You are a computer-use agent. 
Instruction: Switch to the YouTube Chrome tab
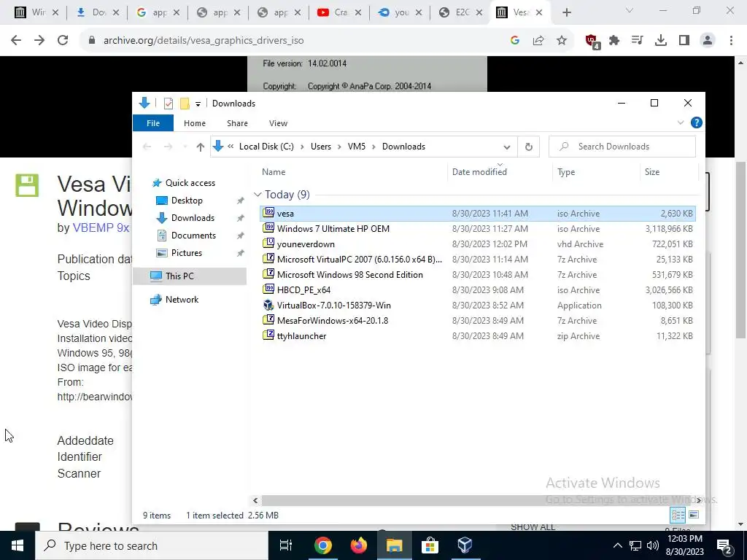[x=338, y=12]
